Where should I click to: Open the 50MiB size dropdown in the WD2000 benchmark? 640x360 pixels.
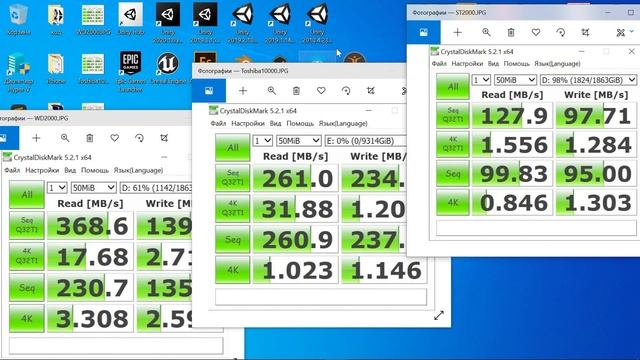(93, 188)
